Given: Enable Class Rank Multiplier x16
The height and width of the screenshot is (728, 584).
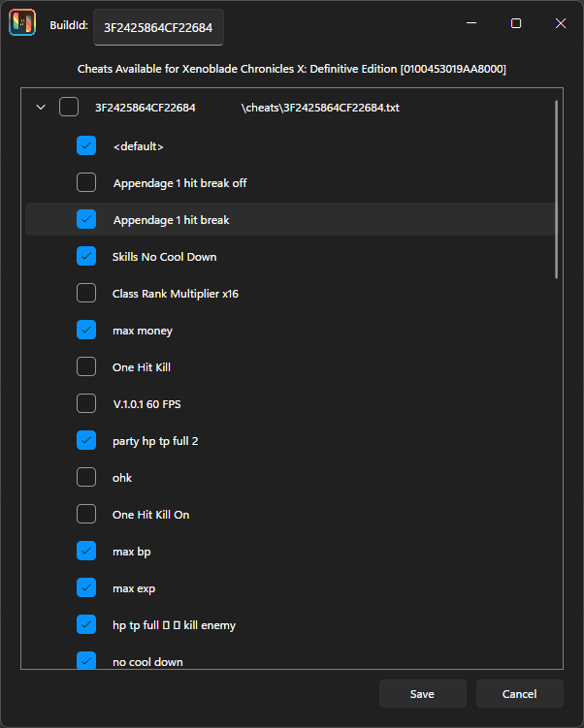Looking at the screenshot, I should point(86,293).
